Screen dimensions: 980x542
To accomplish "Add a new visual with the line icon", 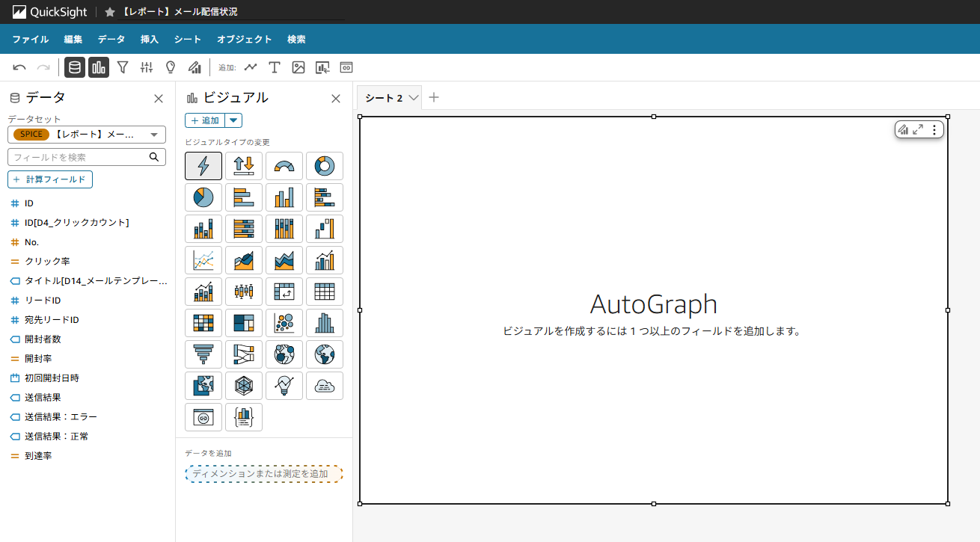I will 251,67.
